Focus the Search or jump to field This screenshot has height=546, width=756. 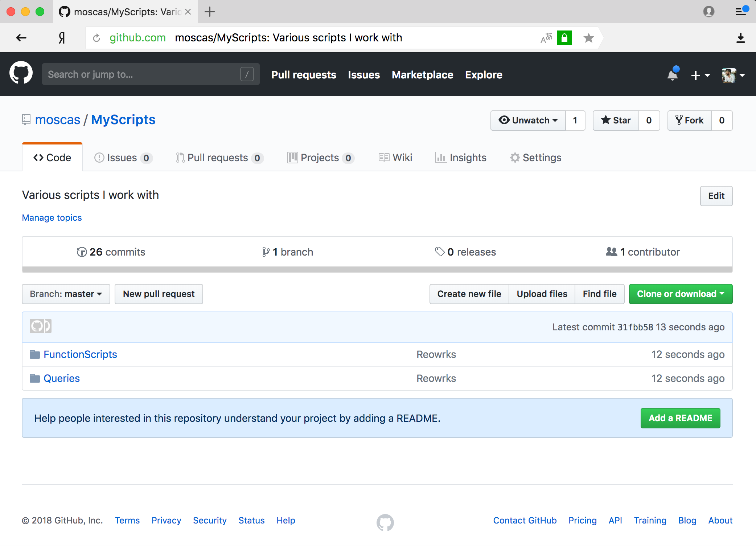coord(151,74)
